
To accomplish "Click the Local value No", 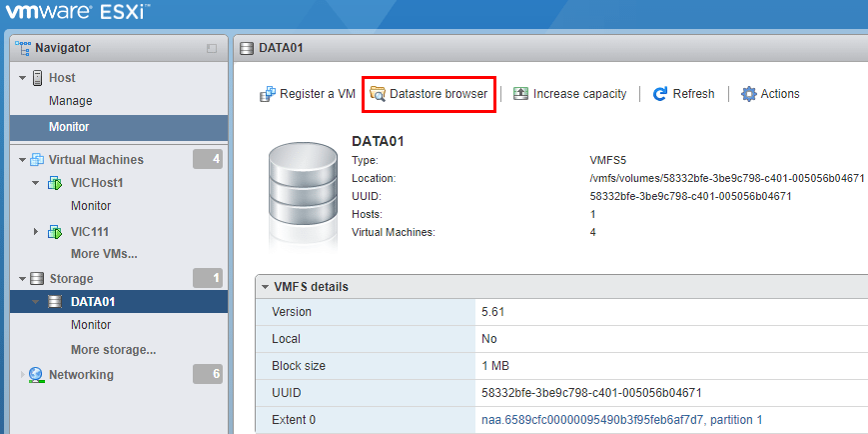I will (x=489, y=339).
